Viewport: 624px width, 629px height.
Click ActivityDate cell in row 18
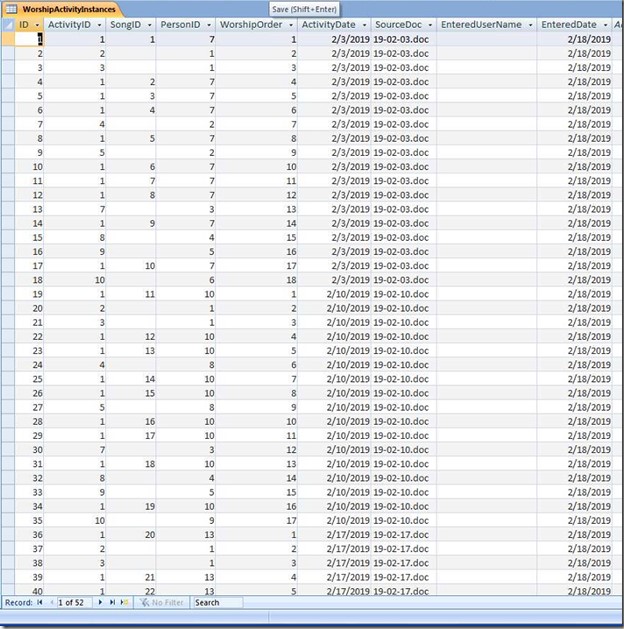[334, 280]
